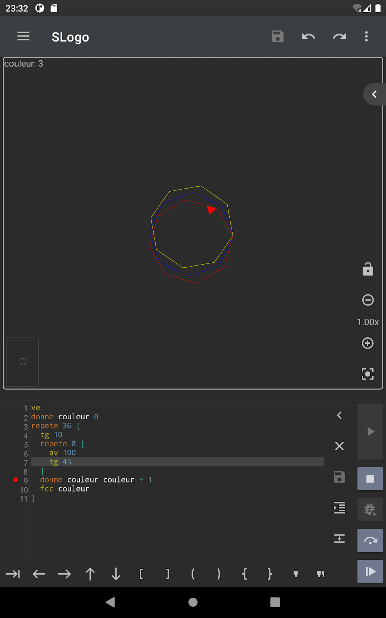The height and width of the screenshot is (618, 386).
Task: Click the red turtle cursor on canvas
Action: click(x=211, y=209)
